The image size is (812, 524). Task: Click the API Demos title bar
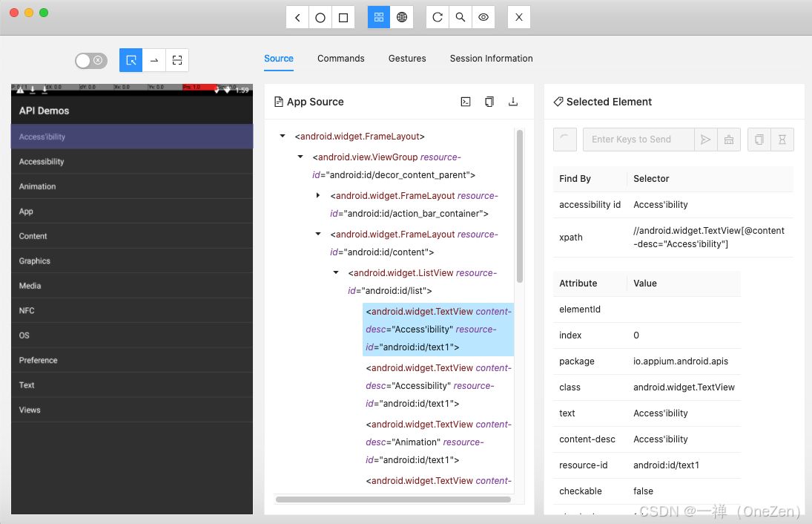point(132,111)
